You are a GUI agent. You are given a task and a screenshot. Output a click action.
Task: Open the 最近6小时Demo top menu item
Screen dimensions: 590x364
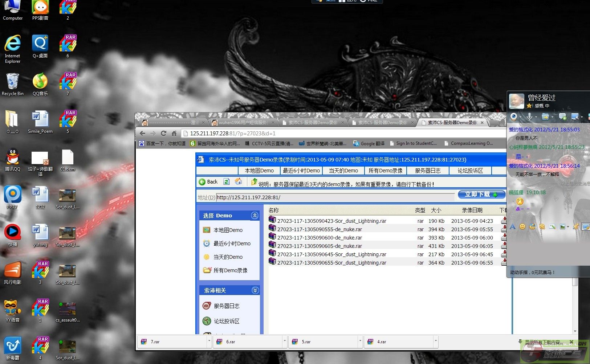click(301, 171)
